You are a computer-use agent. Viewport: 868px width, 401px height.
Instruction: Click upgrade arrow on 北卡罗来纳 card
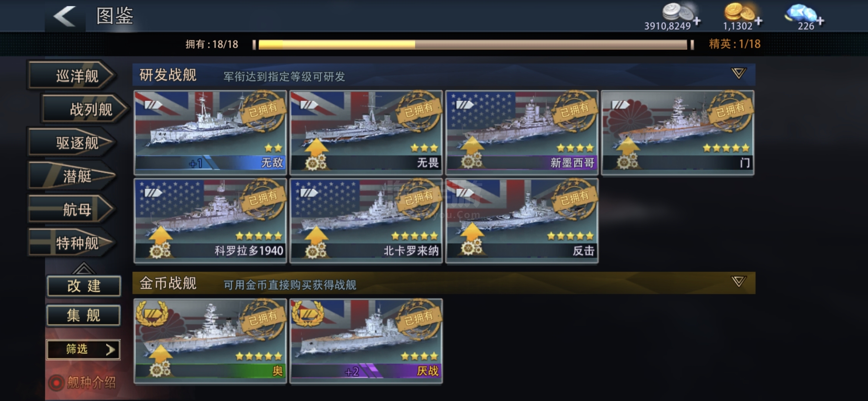316,234
